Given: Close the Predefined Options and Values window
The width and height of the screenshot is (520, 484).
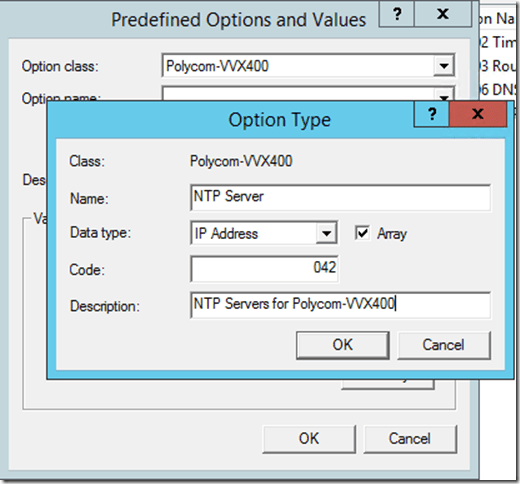Looking at the screenshot, I should pyautogui.click(x=443, y=14).
